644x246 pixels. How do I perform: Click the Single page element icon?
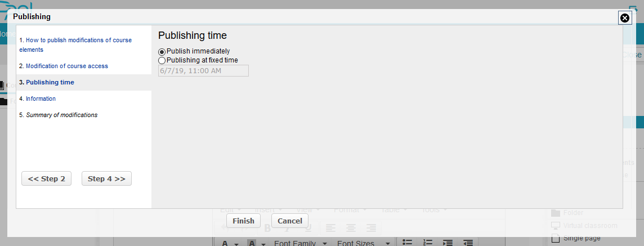(x=555, y=238)
